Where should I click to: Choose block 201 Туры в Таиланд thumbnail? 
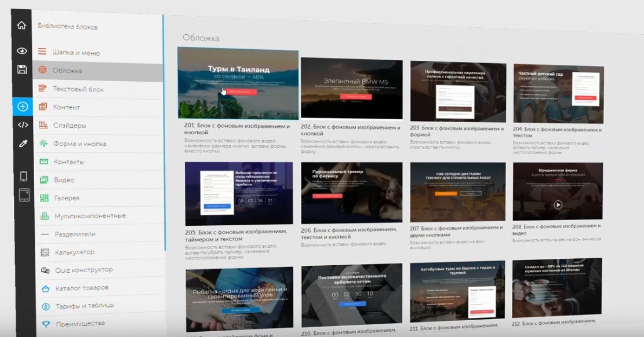coord(238,84)
